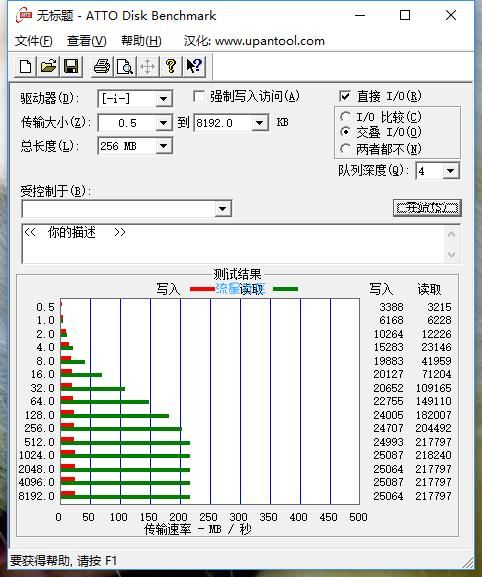Click the 64.0 row label
The image size is (482, 577).
pyautogui.click(x=42, y=401)
